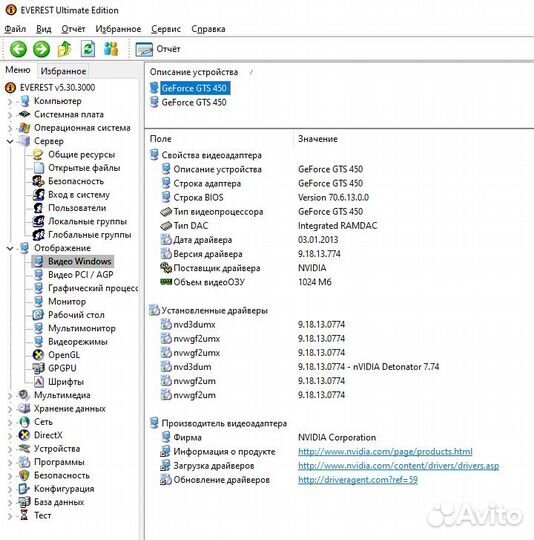Collapse the Отображение tree node
The height and width of the screenshot is (540, 534).
pyautogui.click(x=10, y=248)
